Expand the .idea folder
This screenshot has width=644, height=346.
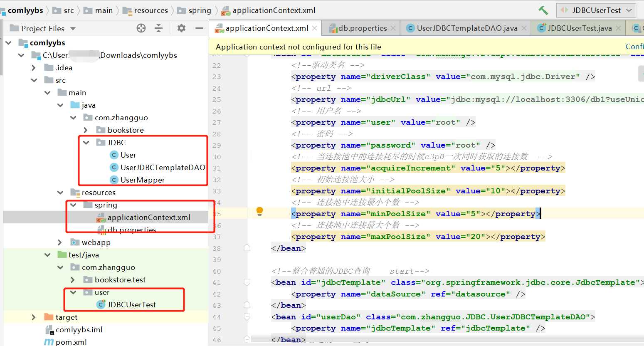pyautogui.click(x=34, y=68)
